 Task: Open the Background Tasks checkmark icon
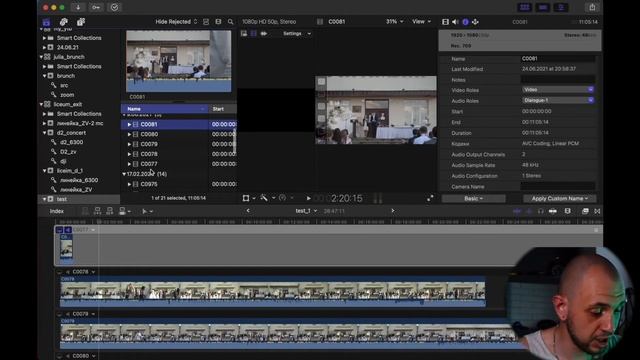[114, 7]
